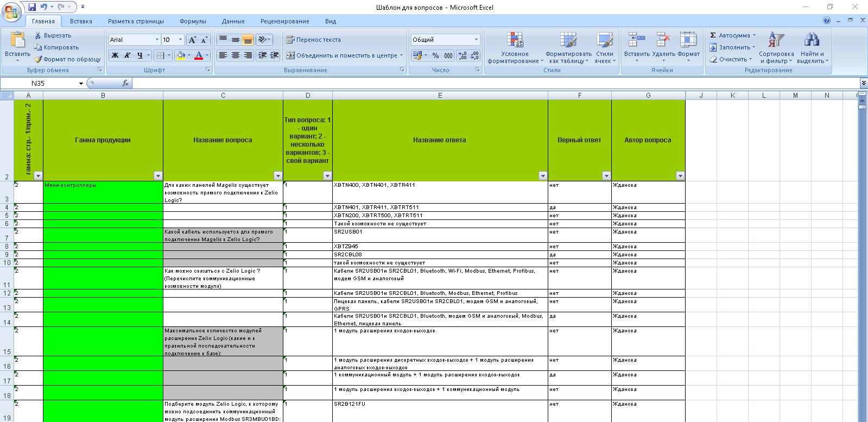Activate Format Painter (Формат по образцу)
Image resolution: width=868 pixels, height=422 pixels.
coord(67,59)
